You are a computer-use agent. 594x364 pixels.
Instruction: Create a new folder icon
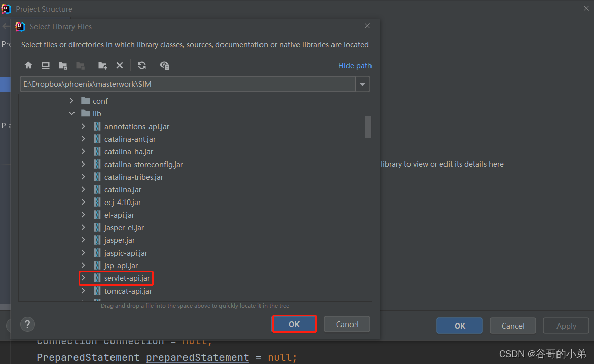tap(103, 65)
